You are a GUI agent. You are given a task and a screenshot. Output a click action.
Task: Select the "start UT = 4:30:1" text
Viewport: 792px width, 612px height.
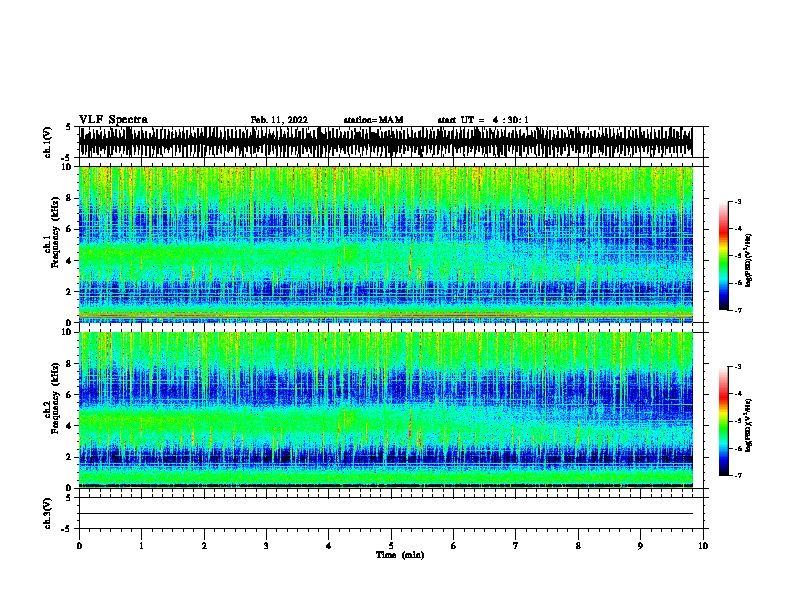(x=483, y=120)
